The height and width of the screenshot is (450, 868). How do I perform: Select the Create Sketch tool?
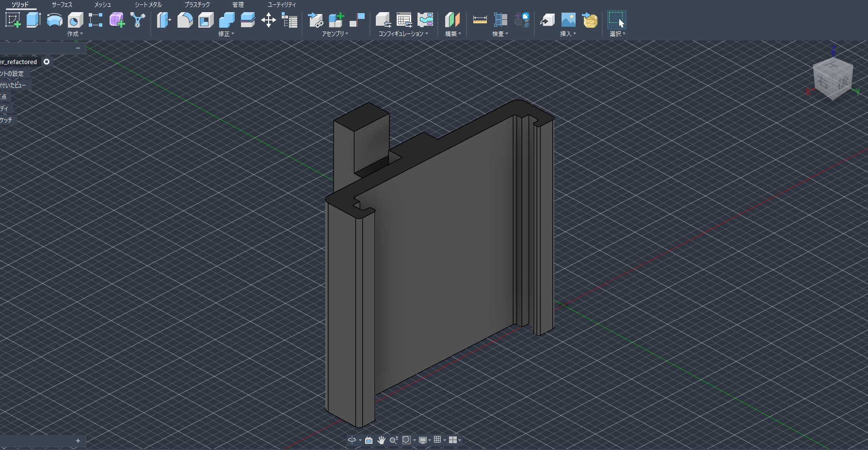coord(13,20)
